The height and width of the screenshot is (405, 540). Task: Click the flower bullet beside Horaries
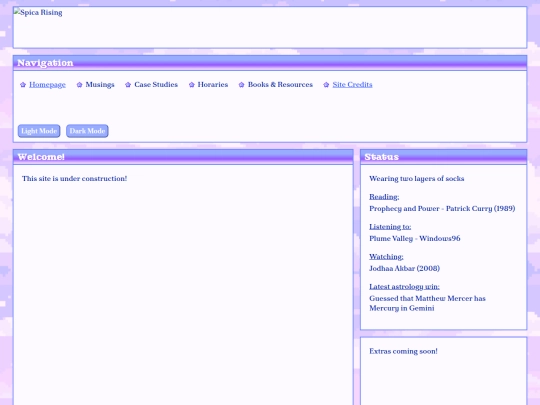click(x=192, y=85)
